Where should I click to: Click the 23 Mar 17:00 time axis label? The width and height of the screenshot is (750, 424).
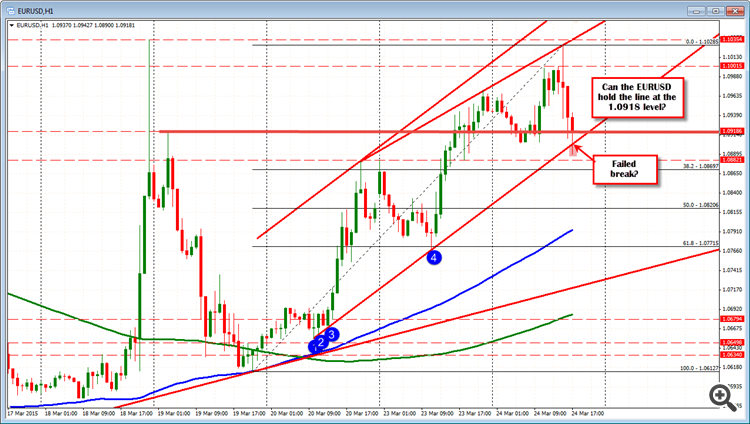[475, 413]
